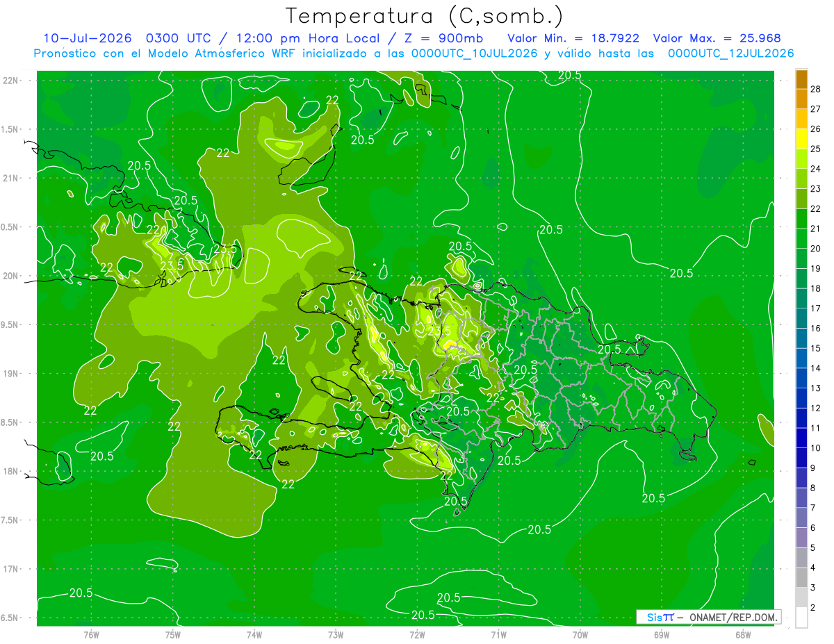Viewport: 834px width, 644px height.
Task: Click the 'Valor Max. = 25.968' readout
Action: 717,38
